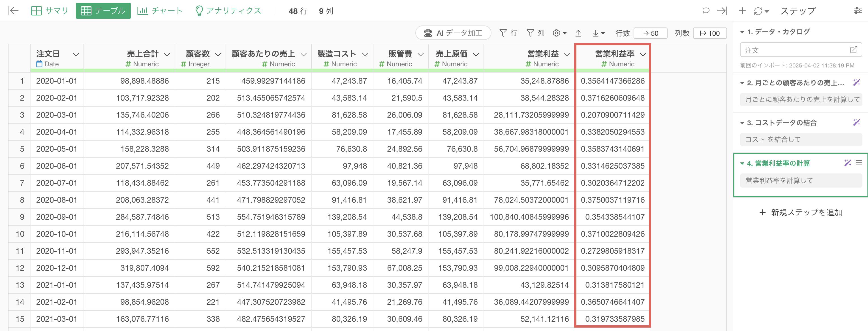
Task: Click cell 448.364561490196
Action: tap(269, 132)
